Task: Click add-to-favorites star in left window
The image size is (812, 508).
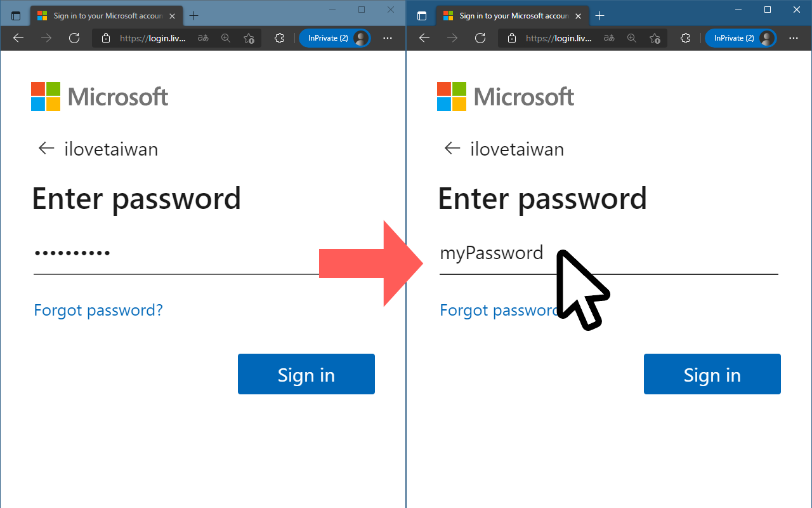Action: pyautogui.click(x=249, y=38)
